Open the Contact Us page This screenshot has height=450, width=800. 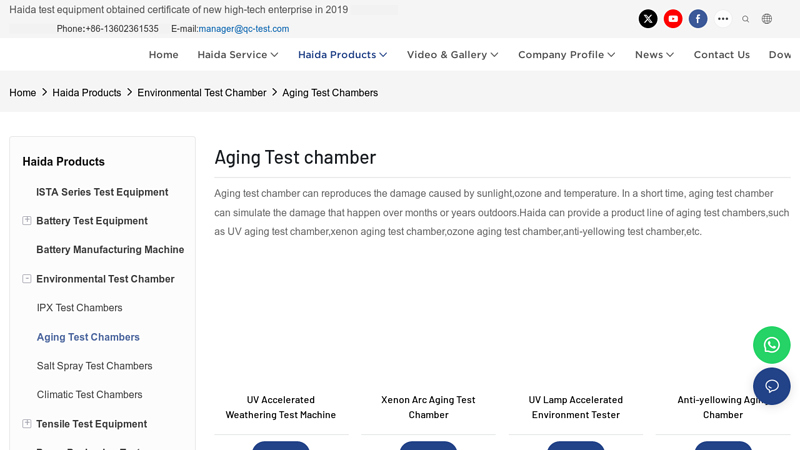point(721,55)
